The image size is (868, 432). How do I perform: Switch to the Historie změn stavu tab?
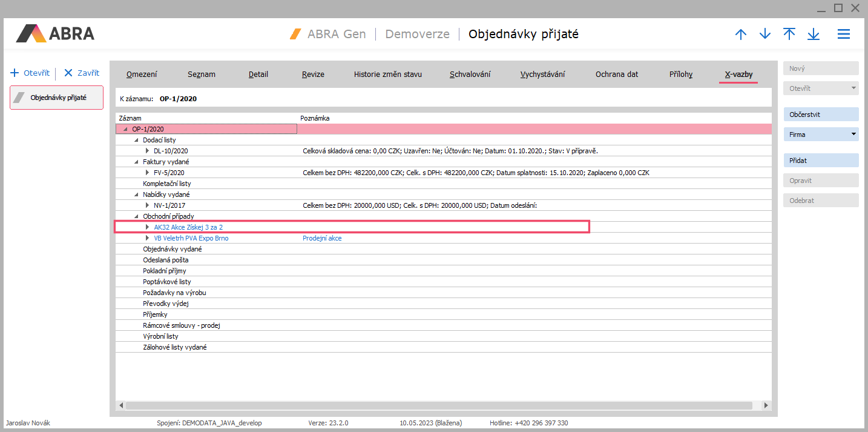387,75
